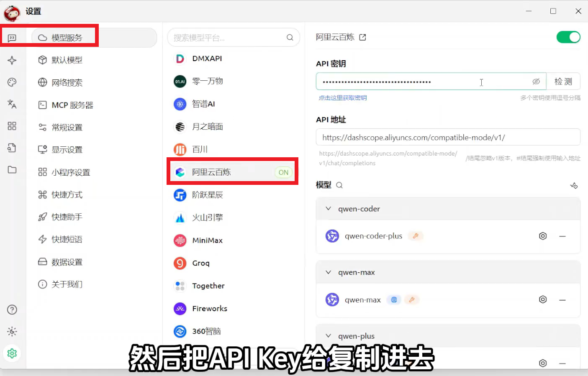Select 月之暗面 provider in list
This screenshot has width=588, height=376.
[x=233, y=126]
